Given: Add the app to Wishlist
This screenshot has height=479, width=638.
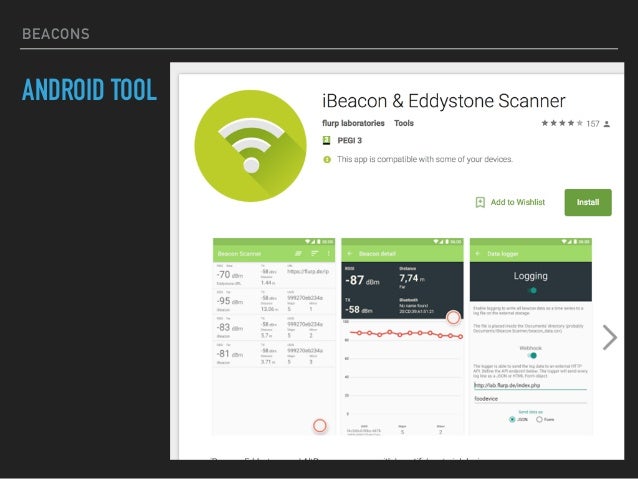Looking at the screenshot, I should point(510,202).
